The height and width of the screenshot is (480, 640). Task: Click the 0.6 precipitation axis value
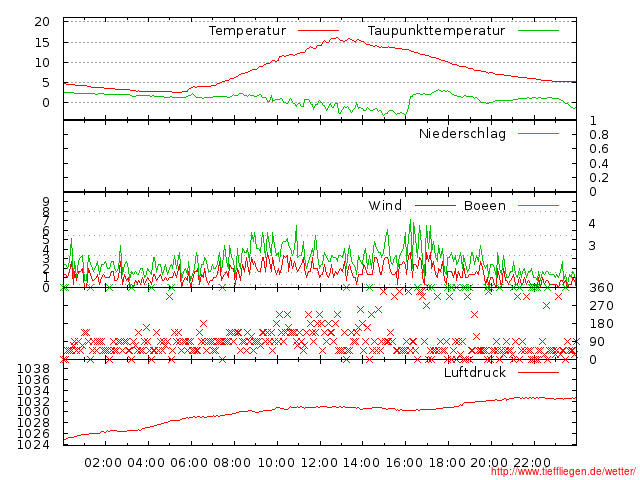coord(599,149)
